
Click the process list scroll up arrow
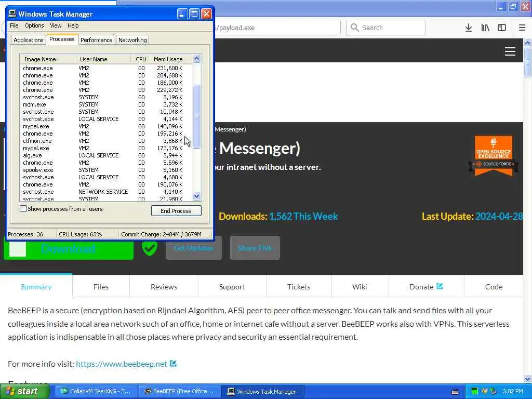point(197,58)
